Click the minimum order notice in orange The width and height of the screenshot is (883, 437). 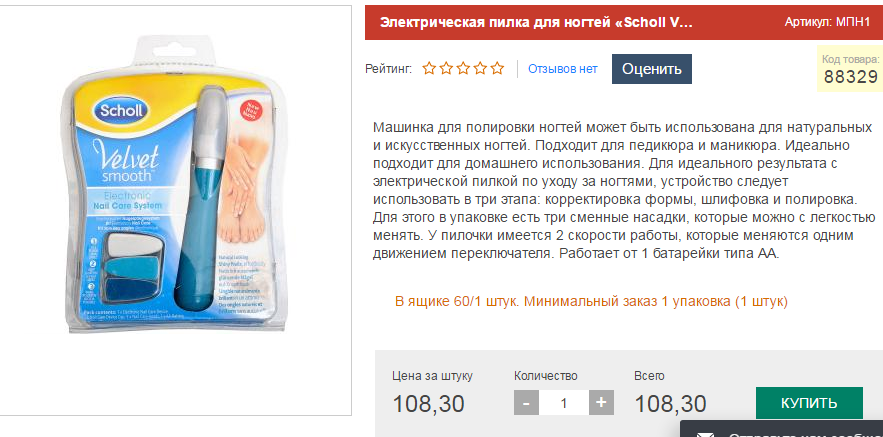click(x=591, y=301)
